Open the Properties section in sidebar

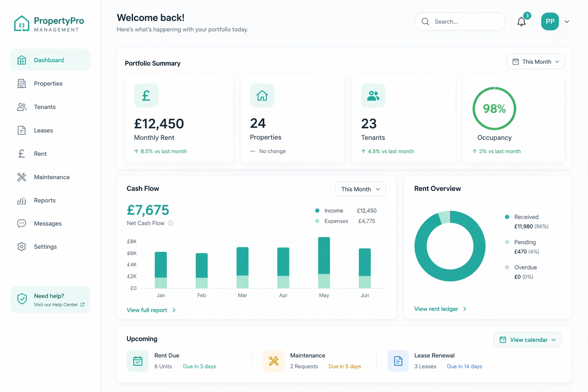tap(48, 83)
